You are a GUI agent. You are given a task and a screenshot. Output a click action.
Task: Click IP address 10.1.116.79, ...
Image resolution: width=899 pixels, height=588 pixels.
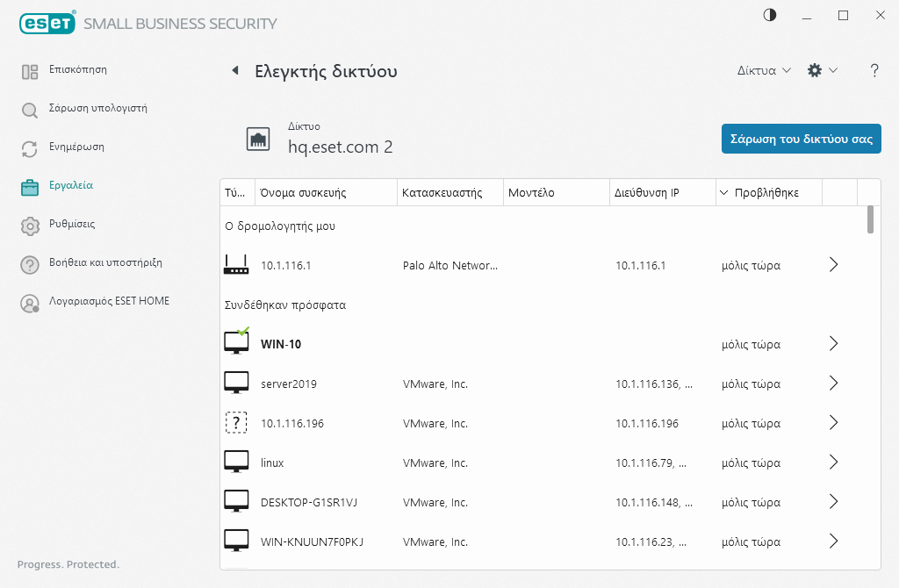[651, 463]
